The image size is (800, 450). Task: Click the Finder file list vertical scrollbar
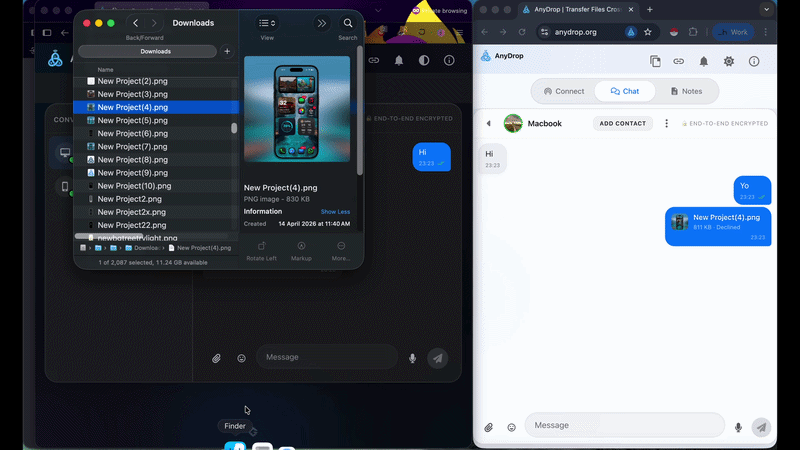234,128
